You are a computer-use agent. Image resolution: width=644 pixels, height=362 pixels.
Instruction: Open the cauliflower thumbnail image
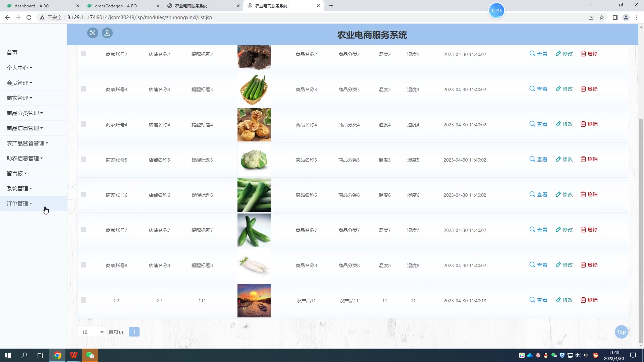(x=254, y=160)
